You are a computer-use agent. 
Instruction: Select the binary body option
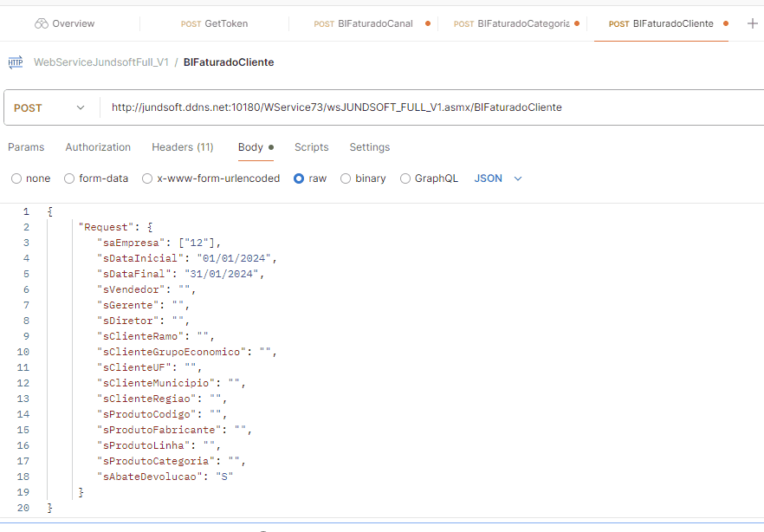tap(346, 178)
